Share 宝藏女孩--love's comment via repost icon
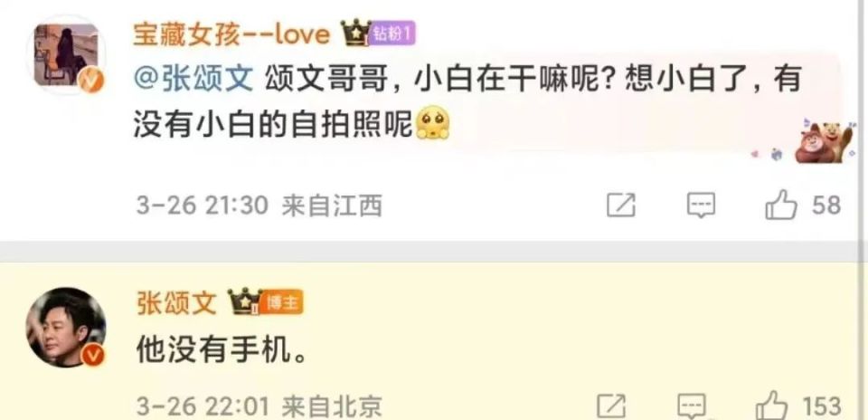The image size is (868, 420). click(x=620, y=205)
